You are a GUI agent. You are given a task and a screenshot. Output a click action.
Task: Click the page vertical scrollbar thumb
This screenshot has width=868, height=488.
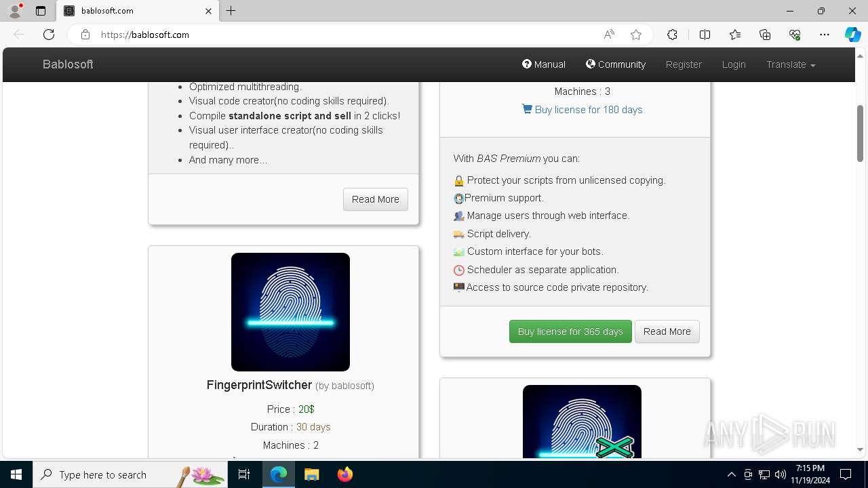(860, 134)
